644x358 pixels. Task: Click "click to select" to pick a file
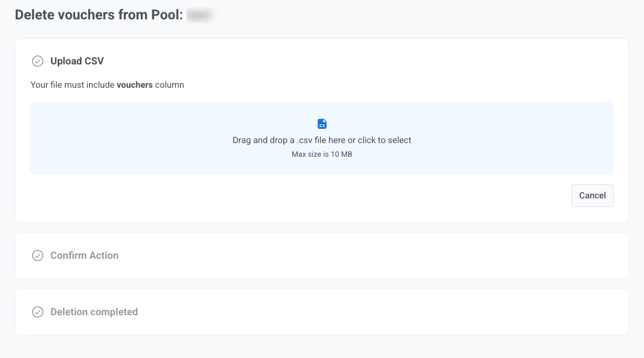pos(386,140)
